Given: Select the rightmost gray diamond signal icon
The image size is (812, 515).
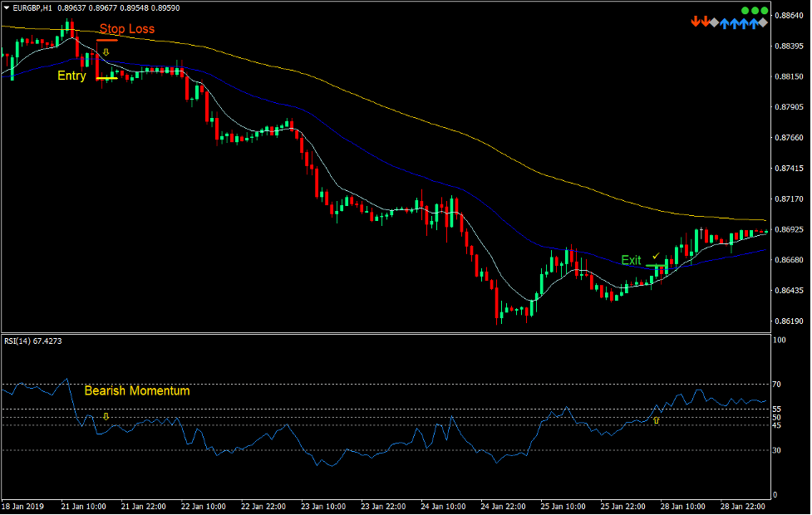Looking at the screenshot, I should [763, 22].
